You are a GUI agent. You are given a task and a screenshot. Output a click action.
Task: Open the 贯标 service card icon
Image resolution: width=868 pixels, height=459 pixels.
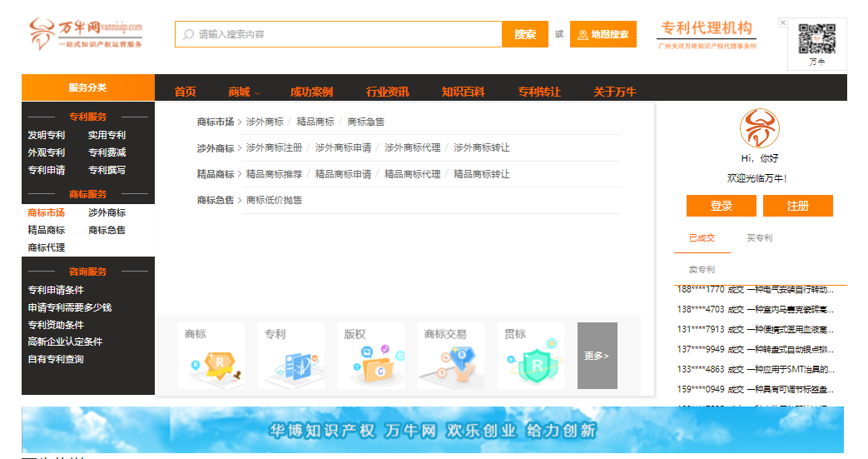point(530,356)
